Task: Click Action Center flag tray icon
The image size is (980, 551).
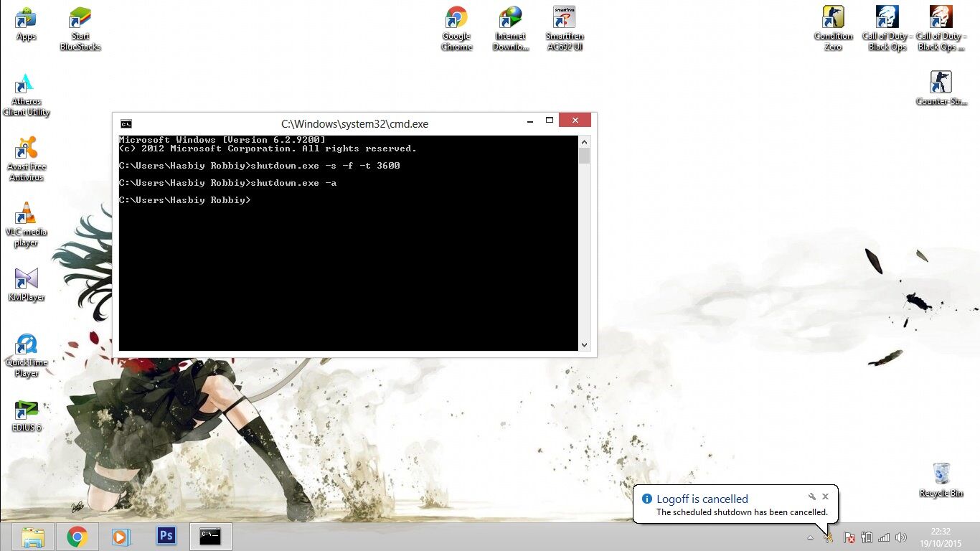Action: pos(848,537)
